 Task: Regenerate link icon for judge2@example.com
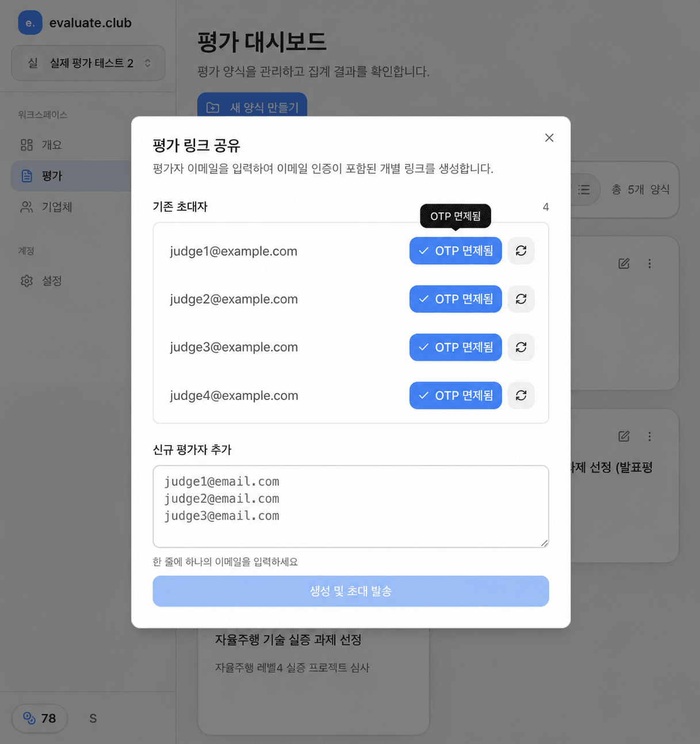[x=521, y=299]
